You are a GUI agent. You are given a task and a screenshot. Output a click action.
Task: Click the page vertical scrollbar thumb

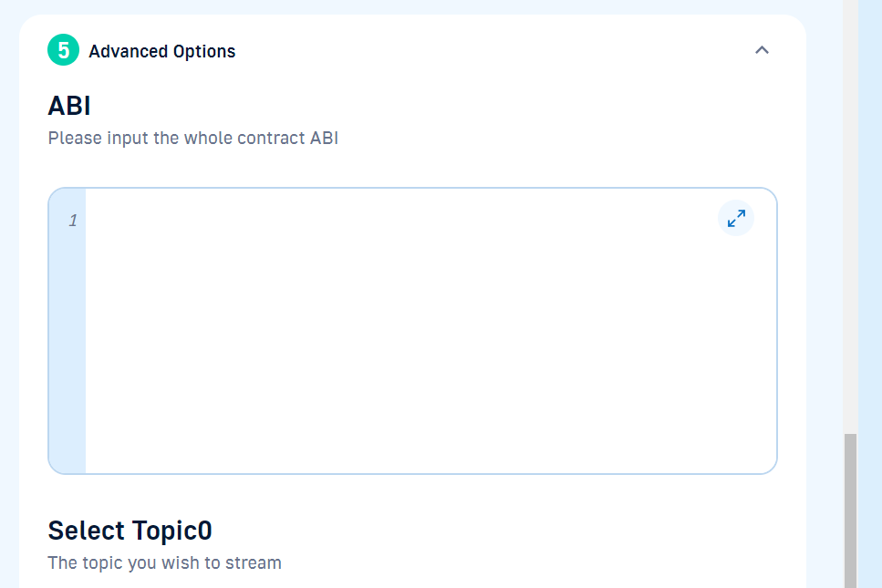(850, 511)
